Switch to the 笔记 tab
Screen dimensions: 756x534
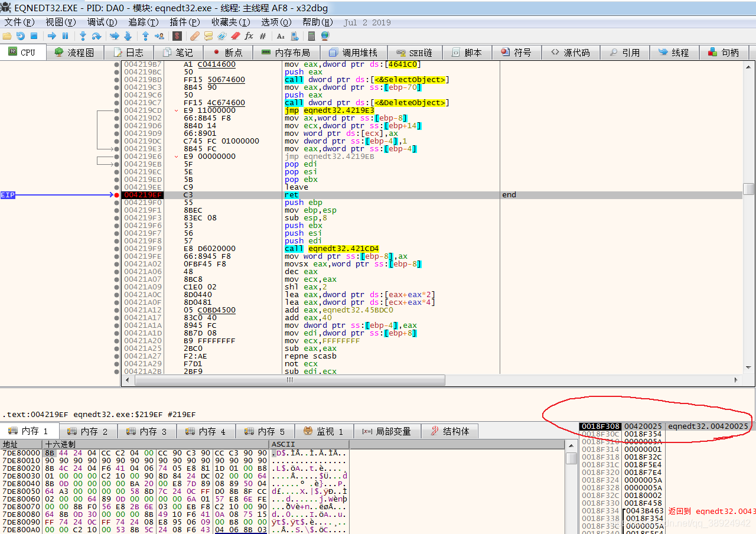coord(178,53)
